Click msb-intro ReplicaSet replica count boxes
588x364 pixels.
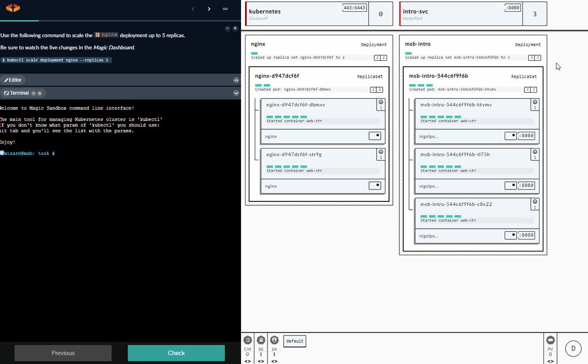tap(530, 90)
